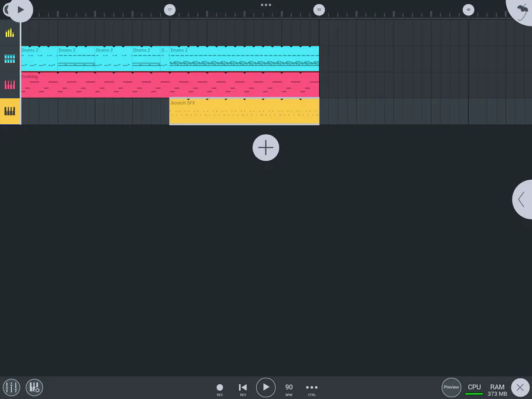
Task: Open the CTRL three-dots options
Action: coord(312,388)
